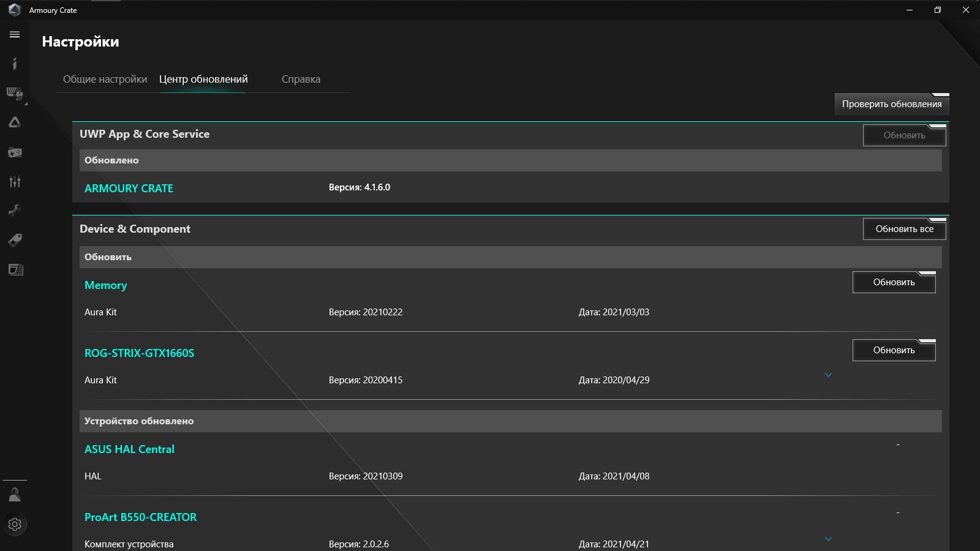Open the Dashboard info icon in sidebar

15,64
